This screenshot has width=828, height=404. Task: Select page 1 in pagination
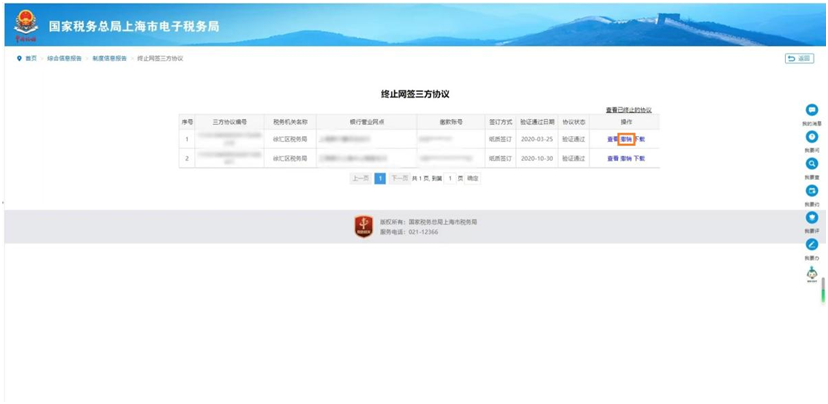coord(380,179)
